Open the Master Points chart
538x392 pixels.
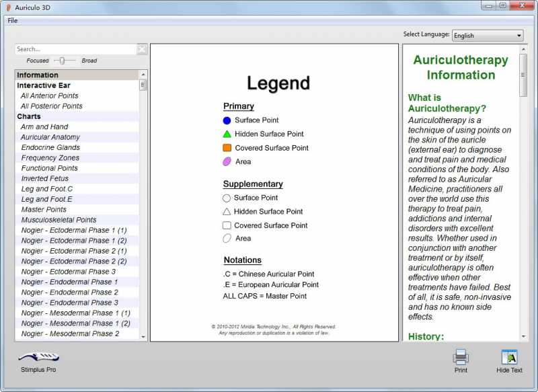pyautogui.click(x=44, y=210)
